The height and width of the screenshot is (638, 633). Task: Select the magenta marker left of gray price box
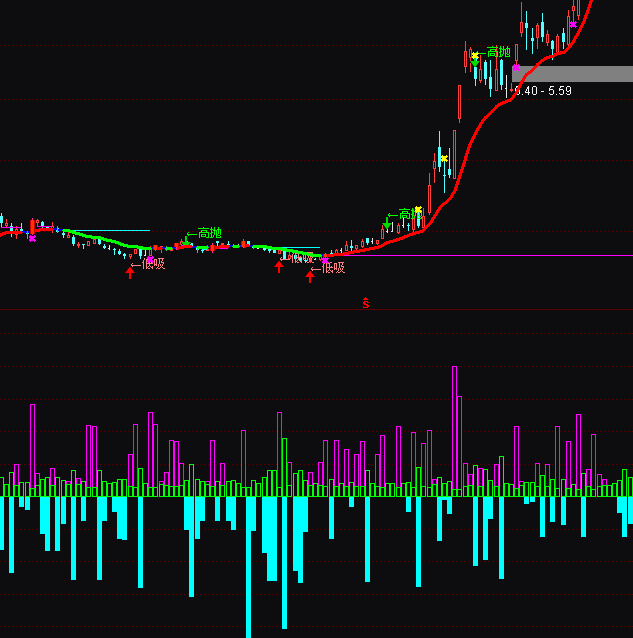click(x=516, y=69)
